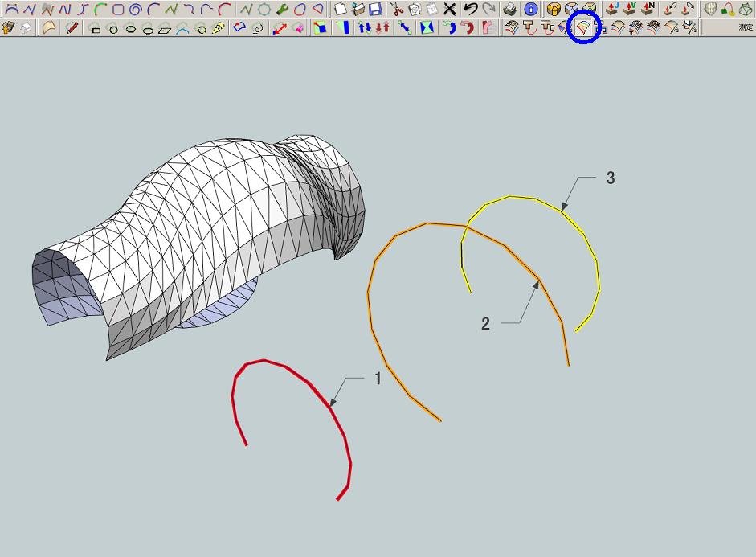The width and height of the screenshot is (756, 557).
Task: Select the yellow striped pencil tool
Action: point(219,28)
